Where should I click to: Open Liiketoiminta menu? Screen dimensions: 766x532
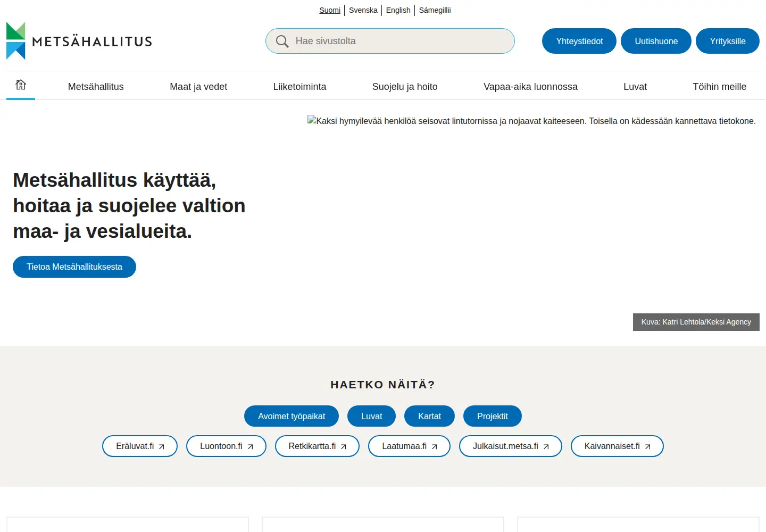click(299, 87)
